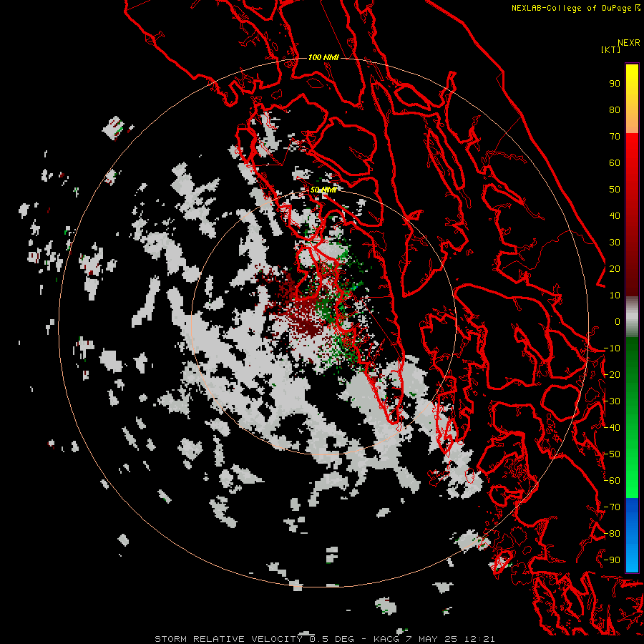
Task: Click the 100 NMI range ring label
Action: [323, 57]
